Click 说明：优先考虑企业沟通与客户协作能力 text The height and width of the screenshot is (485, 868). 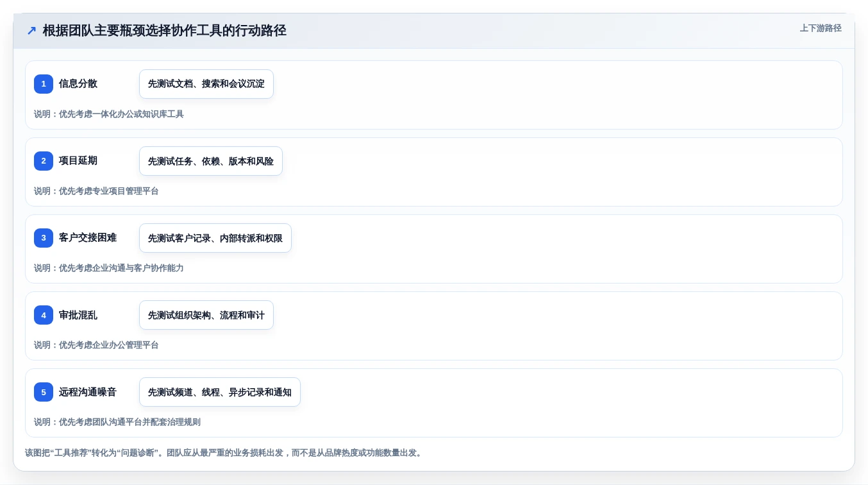109,268
